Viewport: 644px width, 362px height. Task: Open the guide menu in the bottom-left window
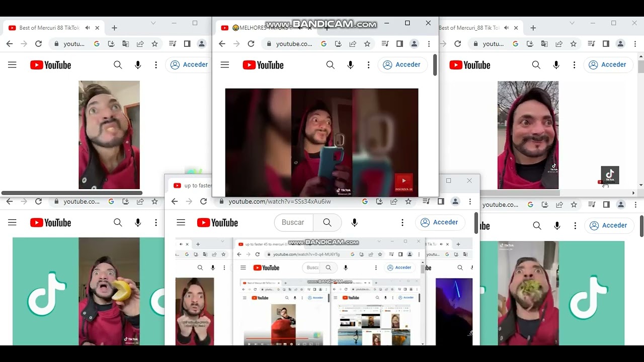12,223
